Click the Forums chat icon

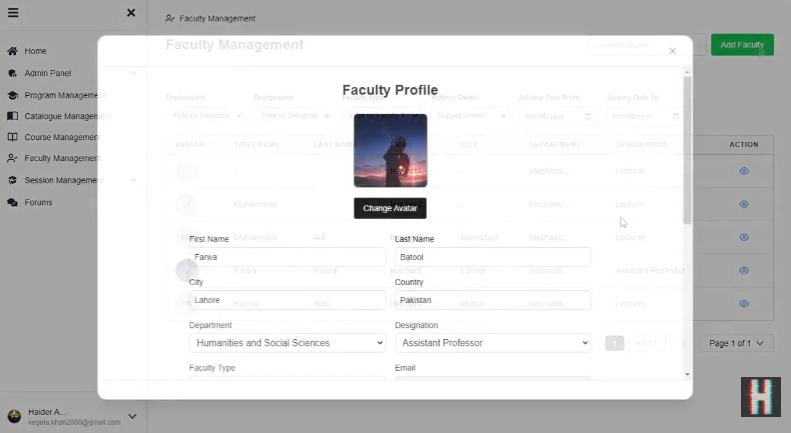12,202
